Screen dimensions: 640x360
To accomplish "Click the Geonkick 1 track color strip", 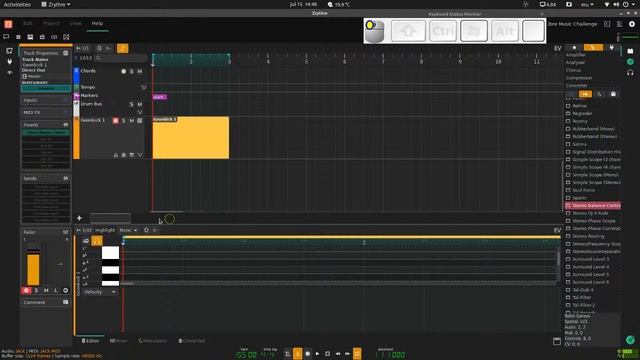I will [x=76, y=138].
